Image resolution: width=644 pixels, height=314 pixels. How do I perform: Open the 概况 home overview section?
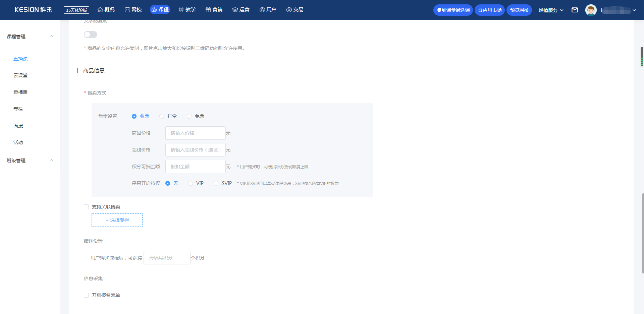(x=106, y=10)
